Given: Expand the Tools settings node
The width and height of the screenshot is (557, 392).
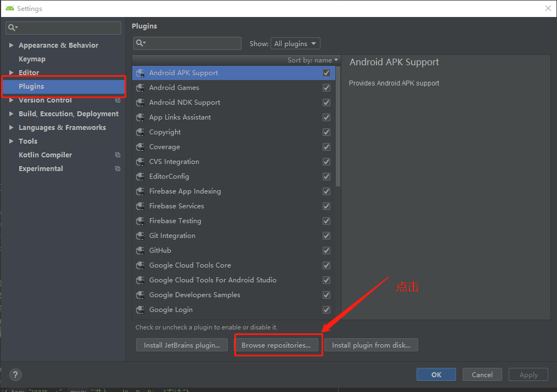Looking at the screenshot, I should click(11, 141).
